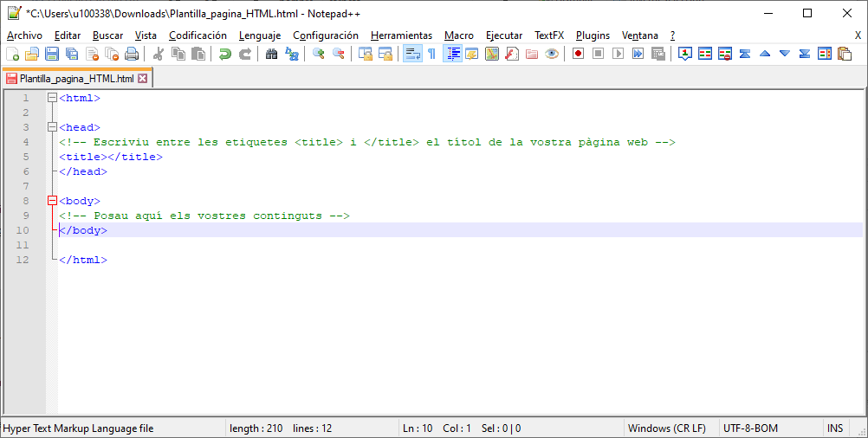Open the Replace dialog icon
This screenshot has width=868, height=438.
pos(291,54)
